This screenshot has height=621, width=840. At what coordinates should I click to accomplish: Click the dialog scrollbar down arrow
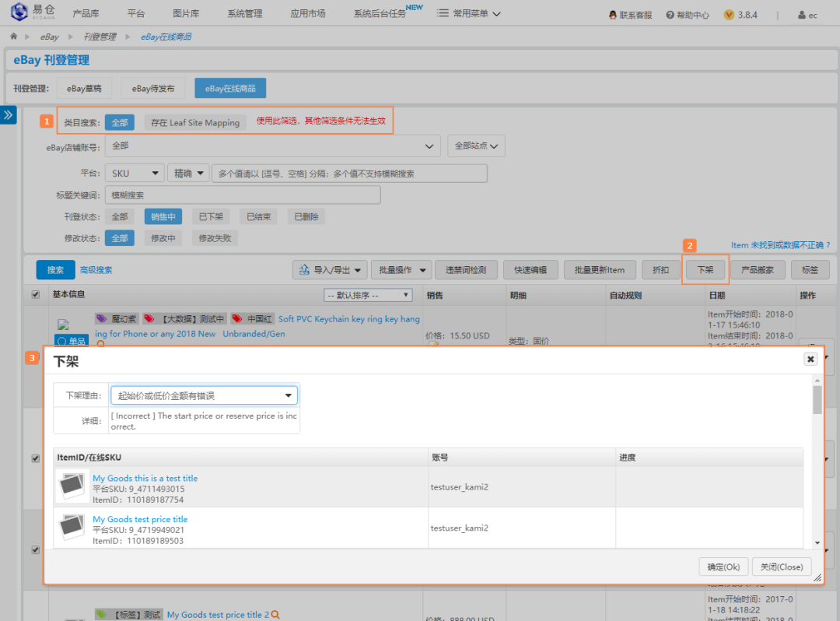coord(817,542)
